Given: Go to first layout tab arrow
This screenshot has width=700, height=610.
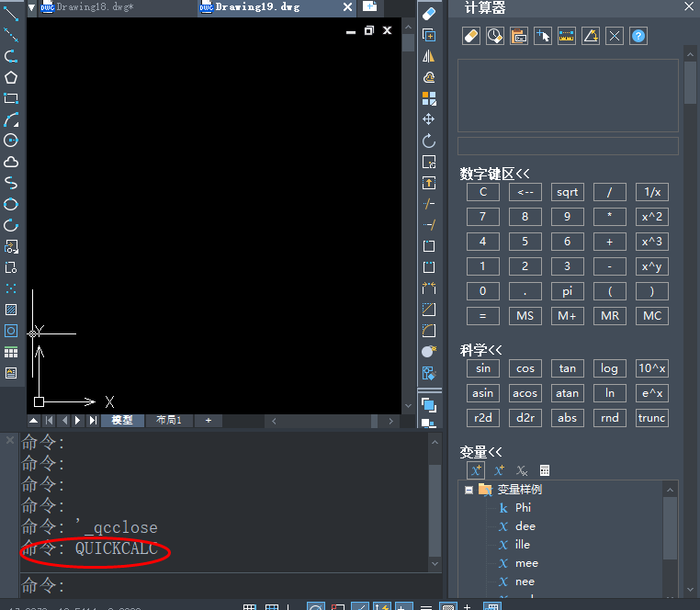Looking at the screenshot, I should pyautogui.click(x=49, y=420).
